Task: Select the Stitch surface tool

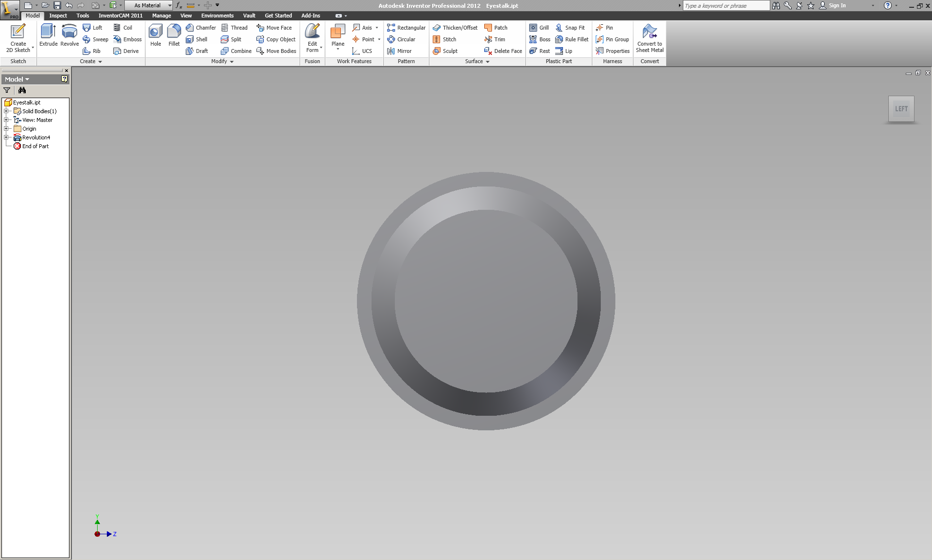Action: [444, 39]
